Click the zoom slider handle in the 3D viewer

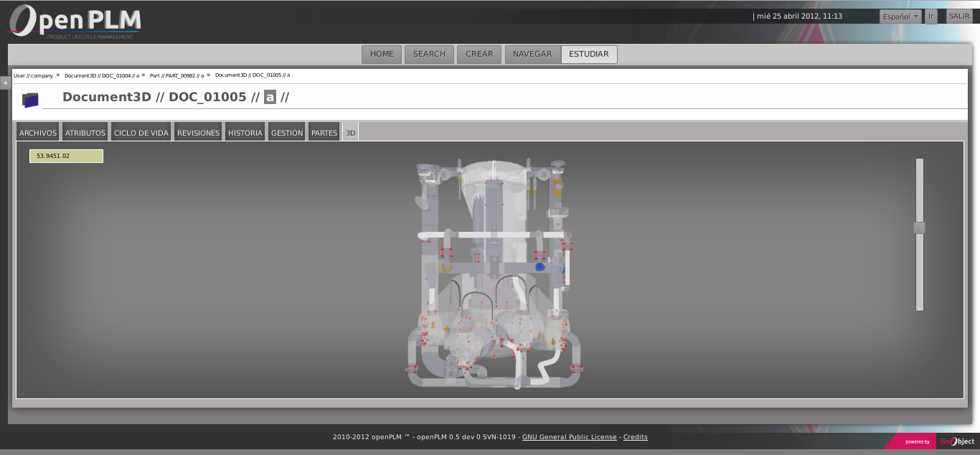(x=919, y=227)
